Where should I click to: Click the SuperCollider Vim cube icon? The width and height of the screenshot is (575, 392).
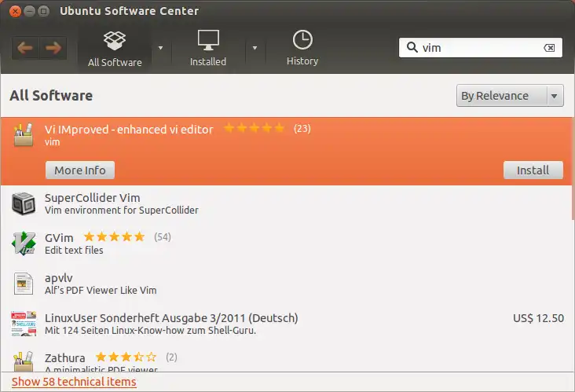24,203
